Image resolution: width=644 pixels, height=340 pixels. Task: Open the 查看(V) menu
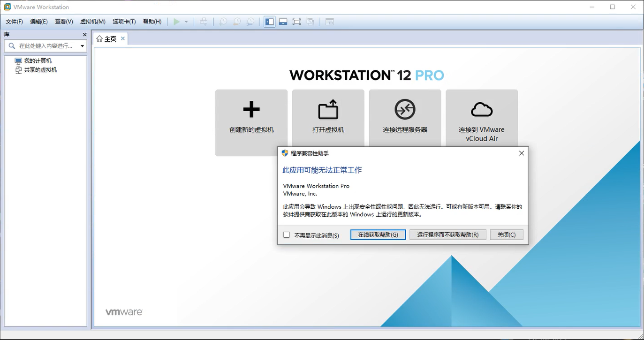click(x=64, y=22)
